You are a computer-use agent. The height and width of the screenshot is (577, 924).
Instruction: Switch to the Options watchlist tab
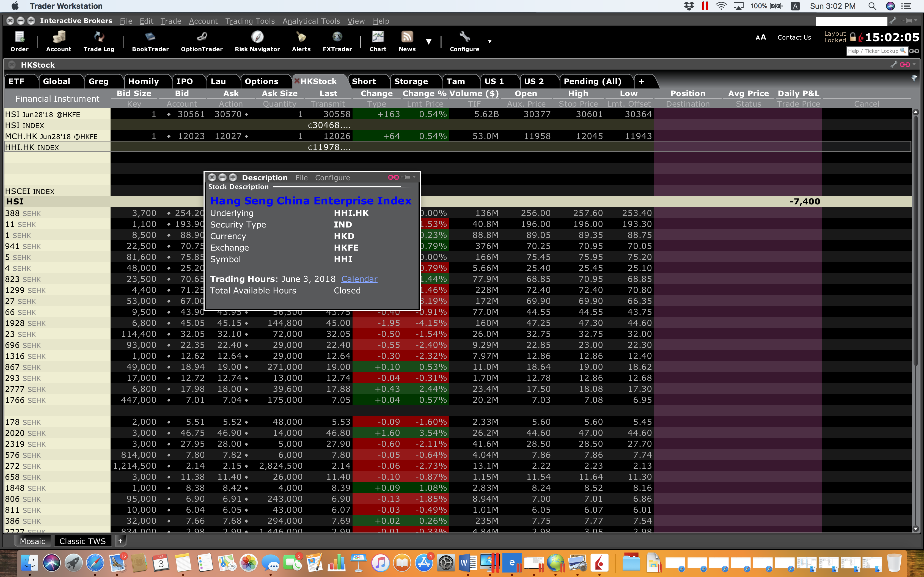[x=262, y=81]
